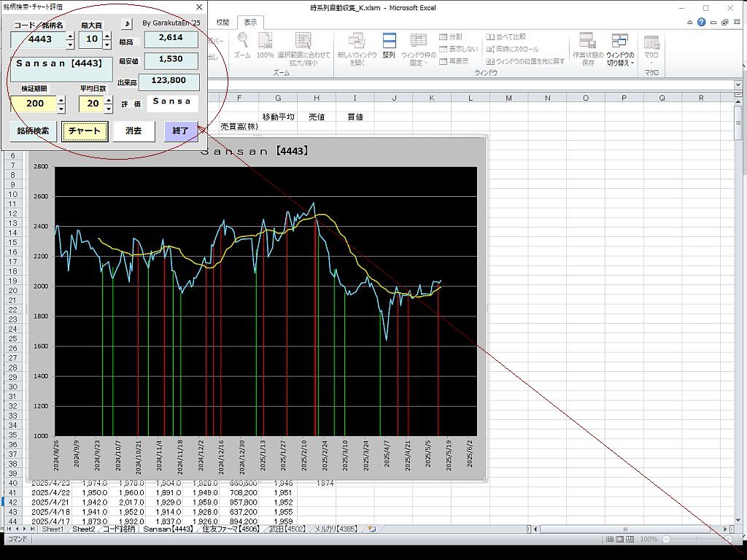Switch to 住友ファーマ【4506】 sheet tab
The width and height of the screenshot is (747, 560).
pyautogui.click(x=231, y=529)
